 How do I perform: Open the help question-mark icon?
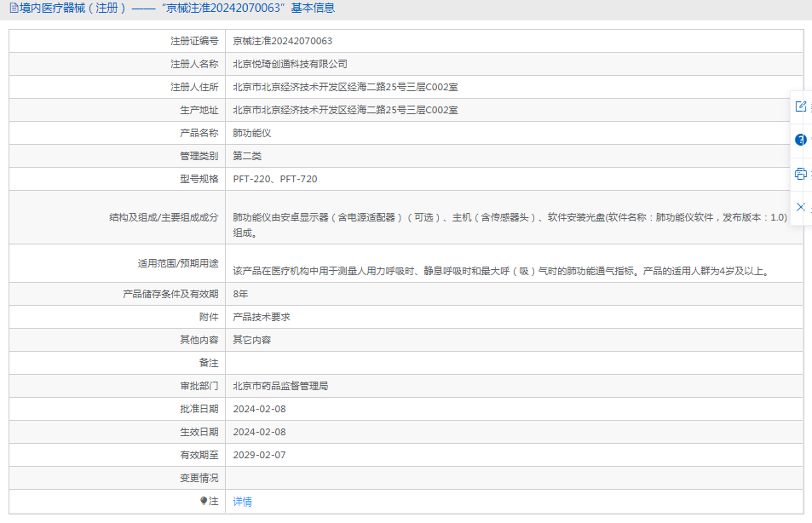pos(801,140)
